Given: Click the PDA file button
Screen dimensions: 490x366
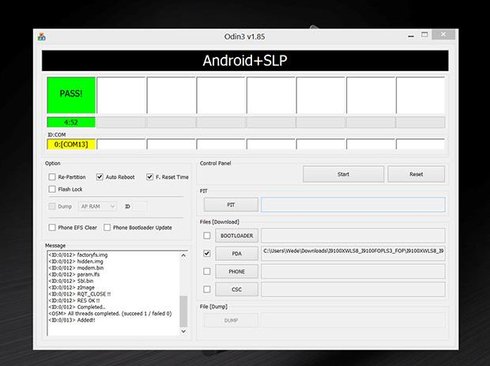Looking at the screenshot, I should pyautogui.click(x=237, y=253).
